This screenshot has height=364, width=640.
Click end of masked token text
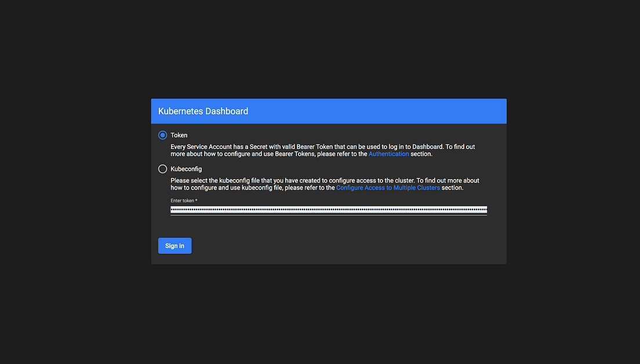point(484,209)
